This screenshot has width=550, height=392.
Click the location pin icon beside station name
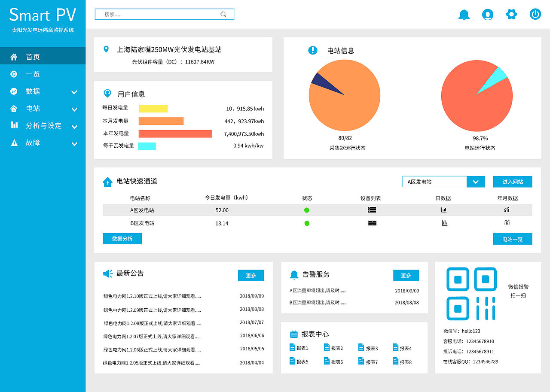click(x=106, y=49)
